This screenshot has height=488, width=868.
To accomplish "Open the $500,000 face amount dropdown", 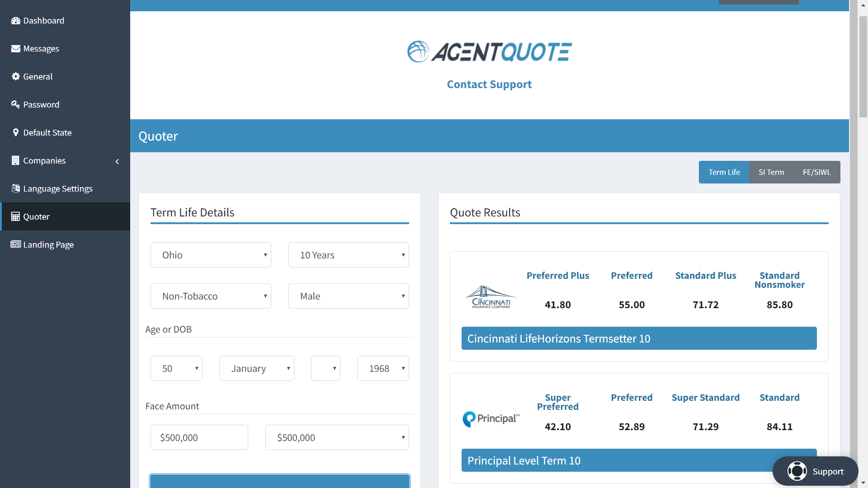I will tap(337, 438).
